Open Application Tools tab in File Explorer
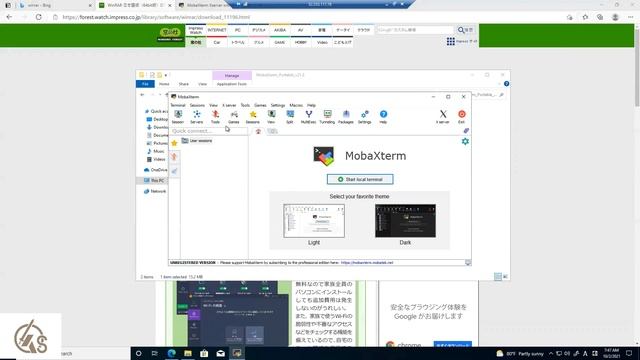 pos(231,84)
